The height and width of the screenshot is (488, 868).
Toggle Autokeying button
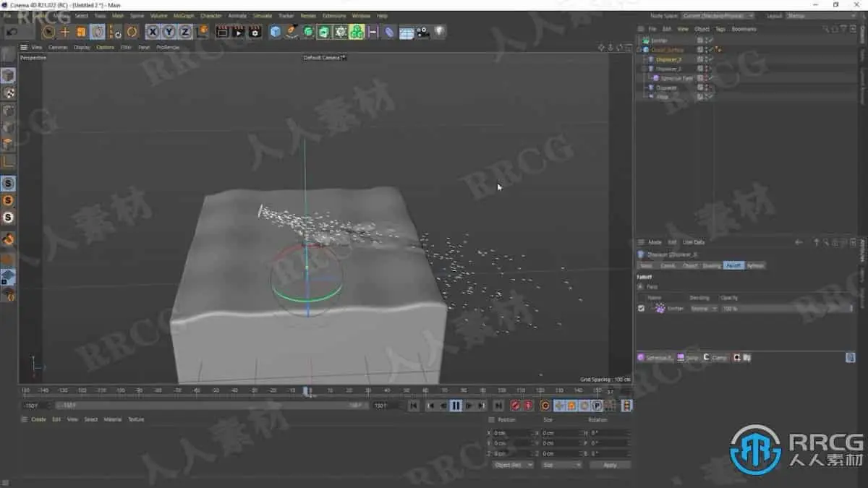[x=528, y=406]
